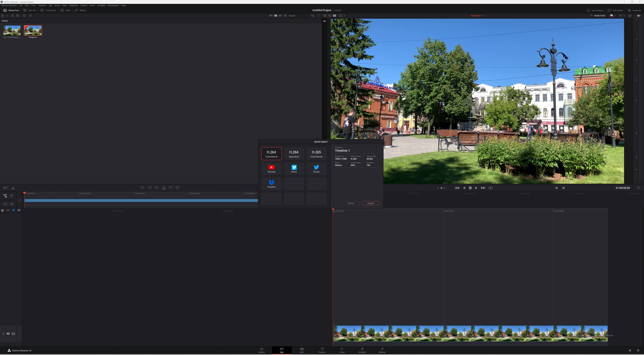
Task: Open the Transitions panel
Action: point(48,10)
